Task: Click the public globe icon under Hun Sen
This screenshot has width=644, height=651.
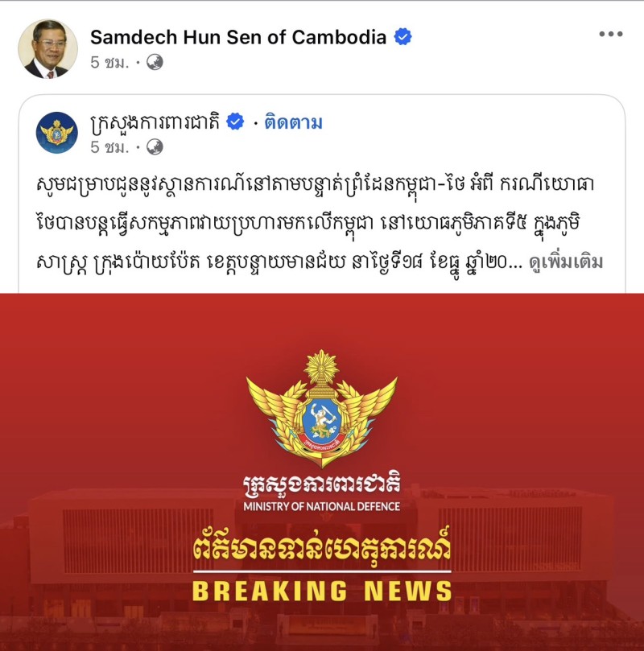Action: tap(155, 62)
